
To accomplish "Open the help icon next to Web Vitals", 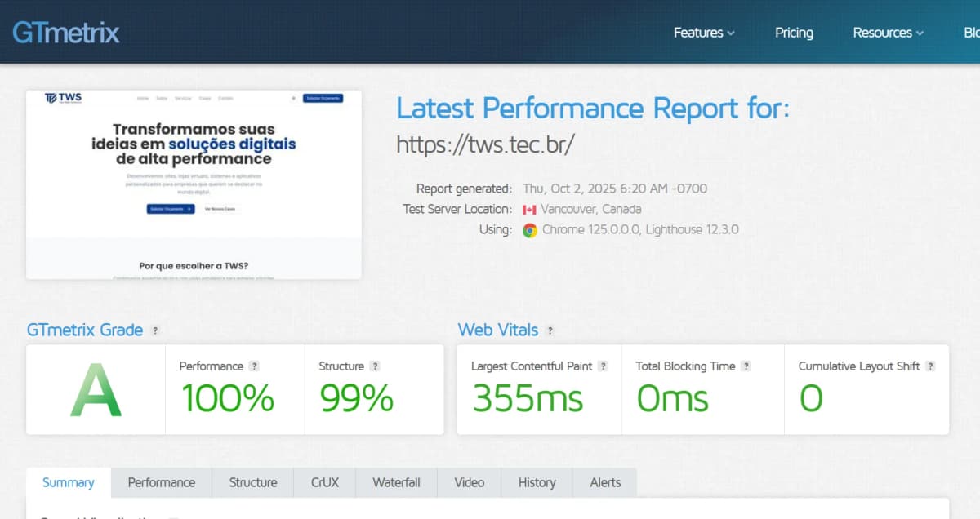I will click(x=550, y=330).
